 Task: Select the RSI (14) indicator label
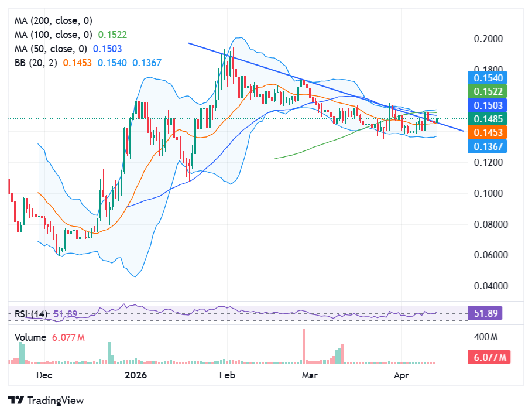pyautogui.click(x=32, y=314)
